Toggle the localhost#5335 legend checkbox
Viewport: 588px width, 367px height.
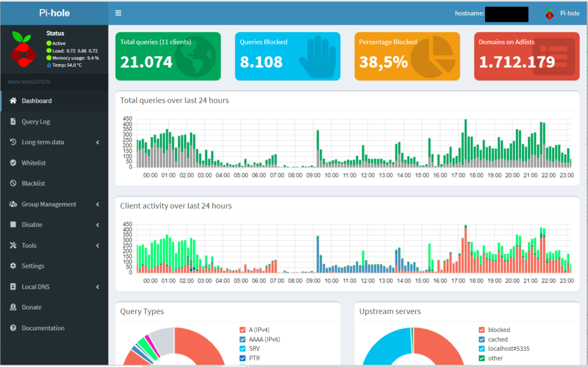pyautogui.click(x=482, y=349)
